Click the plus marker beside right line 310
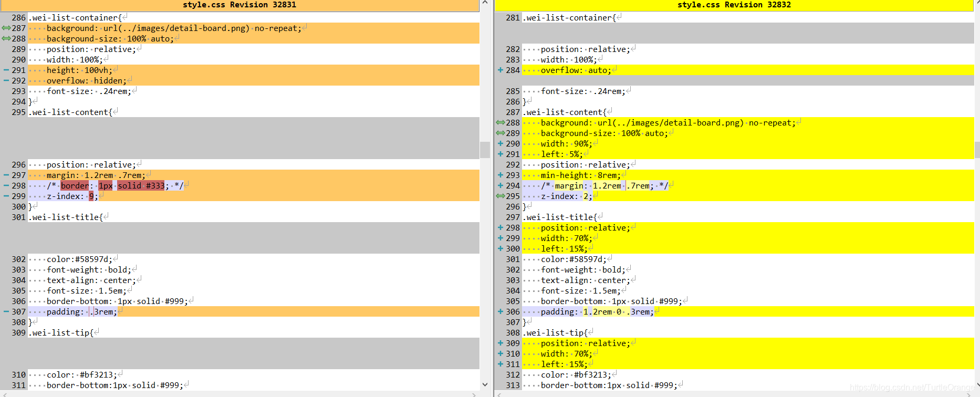The height and width of the screenshot is (397, 980). (x=501, y=353)
